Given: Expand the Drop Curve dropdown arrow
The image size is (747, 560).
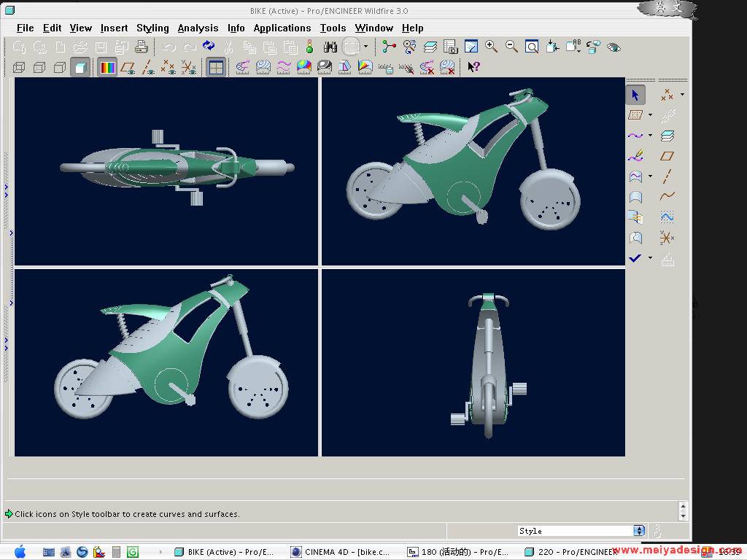Looking at the screenshot, I should point(650,176).
